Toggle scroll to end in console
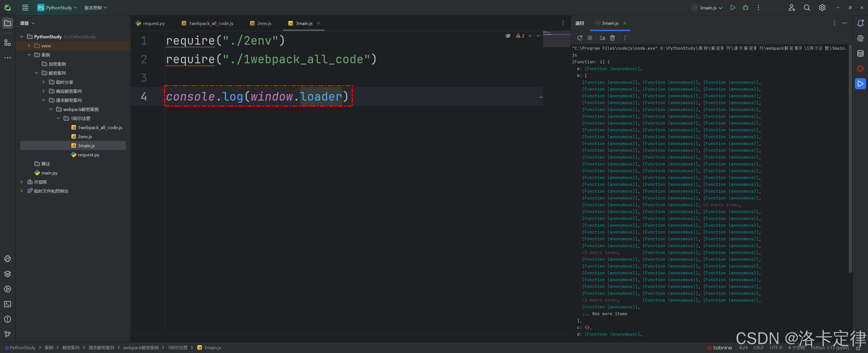This screenshot has height=353, width=868. (x=602, y=38)
